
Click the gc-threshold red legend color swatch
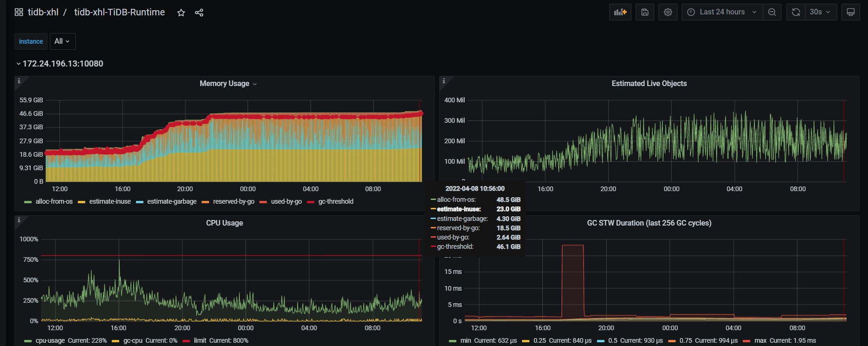click(311, 202)
